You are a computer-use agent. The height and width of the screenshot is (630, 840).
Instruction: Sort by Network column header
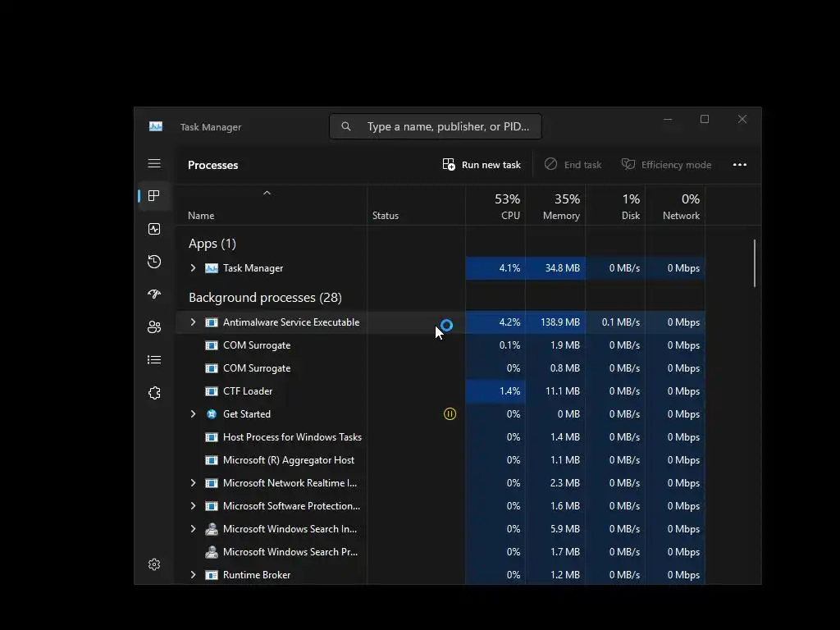(x=676, y=206)
